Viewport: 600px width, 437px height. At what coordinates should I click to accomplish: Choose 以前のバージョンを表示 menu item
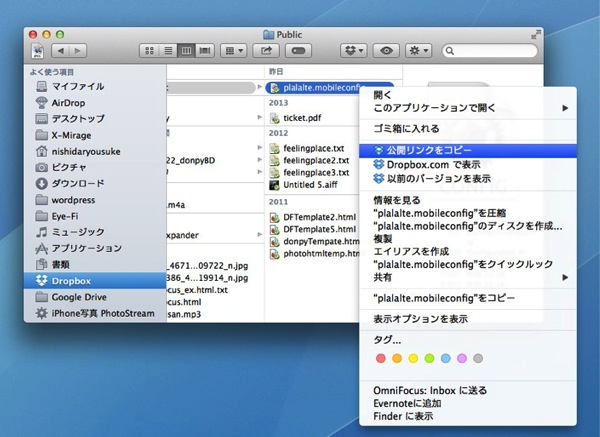[468, 178]
